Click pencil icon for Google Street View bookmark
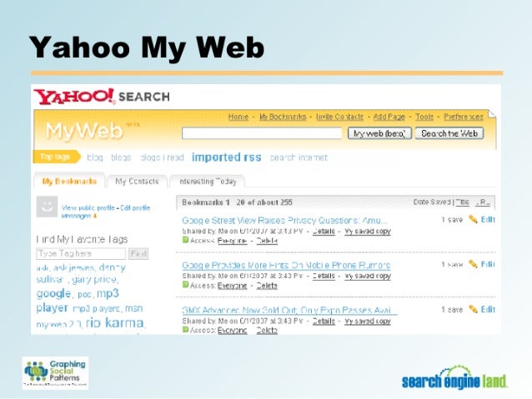 tap(473, 219)
